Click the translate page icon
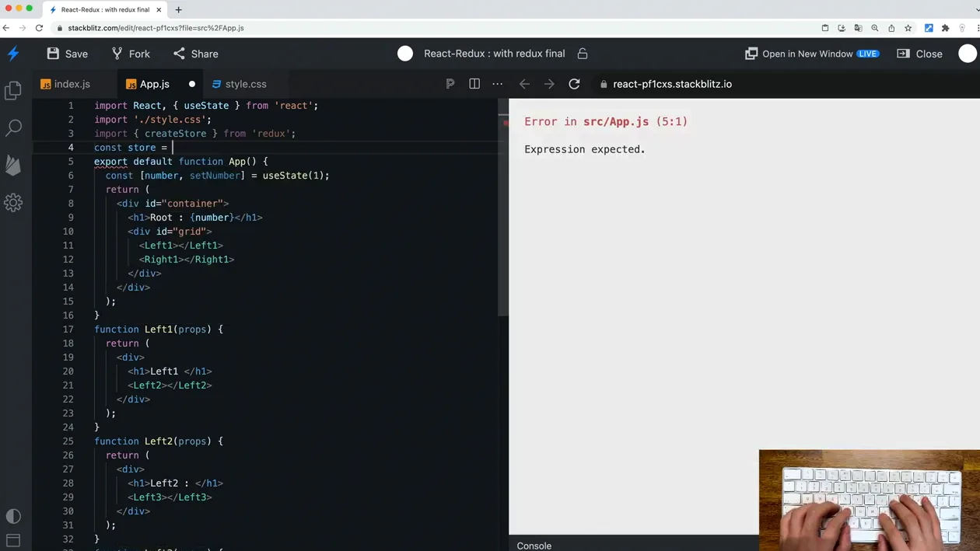Image resolution: width=980 pixels, height=551 pixels. pyautogui.click(x=858, y=28)
